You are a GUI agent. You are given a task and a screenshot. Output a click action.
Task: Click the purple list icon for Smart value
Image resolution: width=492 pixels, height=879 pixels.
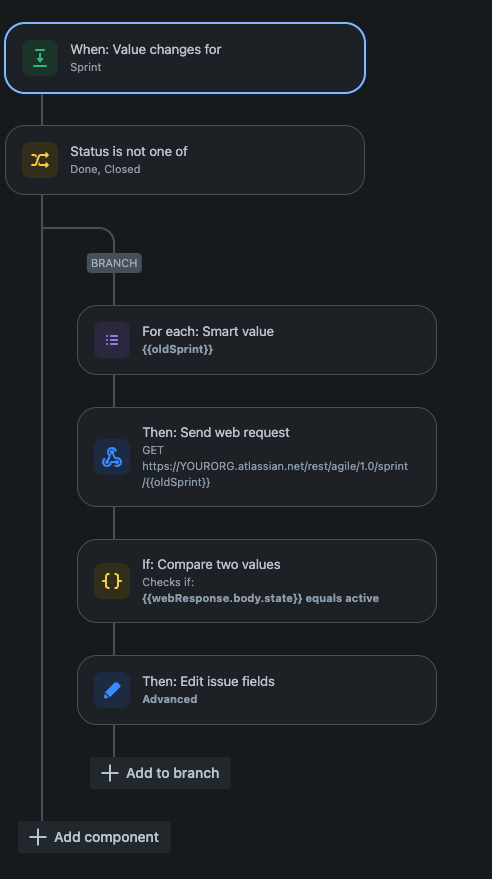pos(112,340)
